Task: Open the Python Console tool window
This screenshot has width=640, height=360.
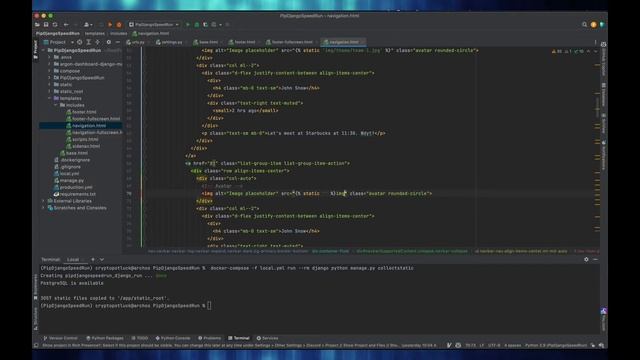Action: pos(173,338)
